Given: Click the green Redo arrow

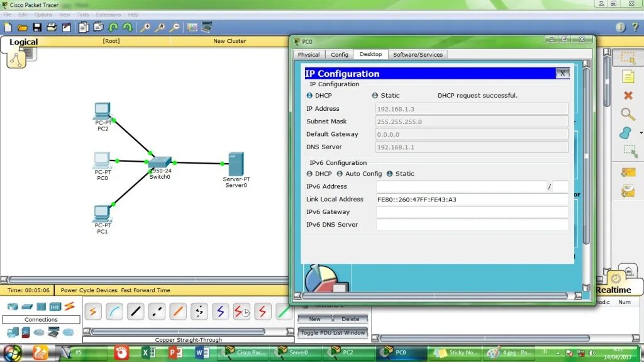Looking at the screenshot, I should [128, 28].
